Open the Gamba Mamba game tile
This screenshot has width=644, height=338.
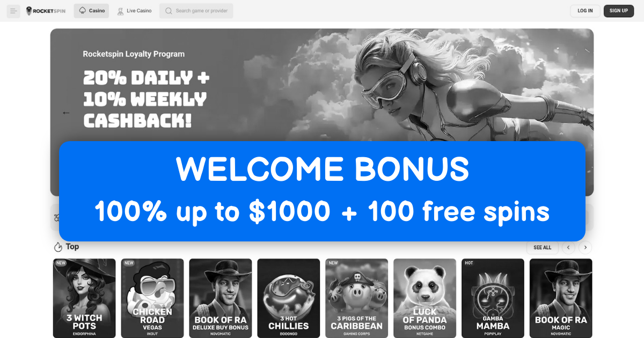click(493, 298)
